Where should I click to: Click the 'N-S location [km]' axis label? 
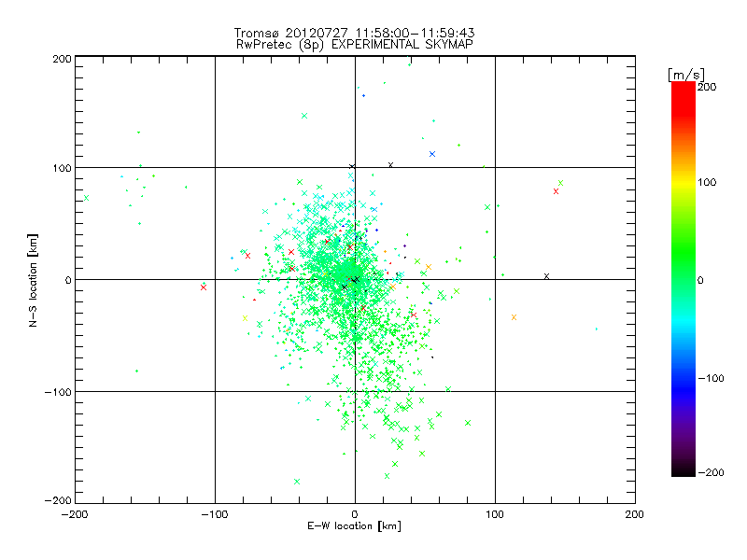tap(33, 281)
